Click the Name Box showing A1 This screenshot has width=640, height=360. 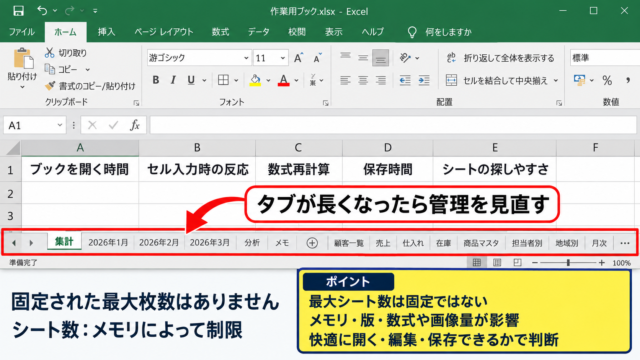pos(34,125)
